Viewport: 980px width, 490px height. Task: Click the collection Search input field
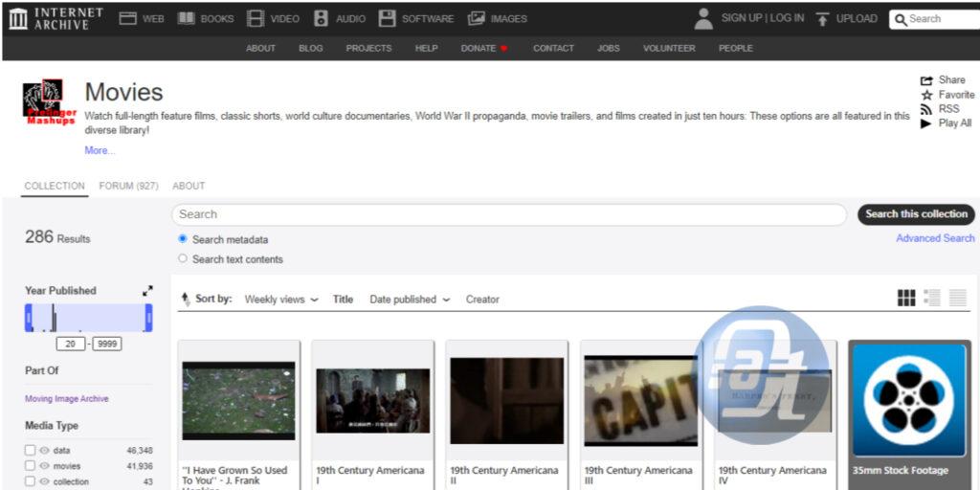509,214
